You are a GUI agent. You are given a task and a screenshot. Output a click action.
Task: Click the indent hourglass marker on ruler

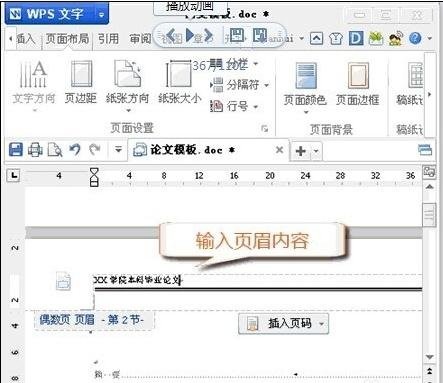(x=94, y=177)
